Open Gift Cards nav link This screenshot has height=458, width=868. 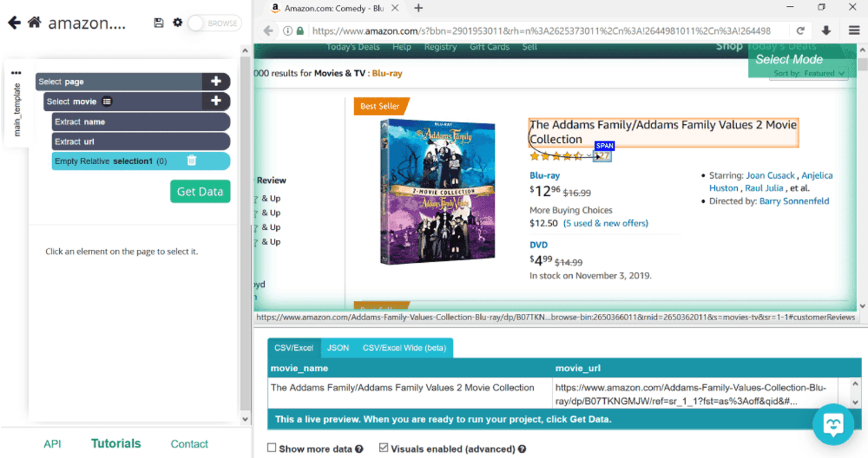[x=490, y=47]
